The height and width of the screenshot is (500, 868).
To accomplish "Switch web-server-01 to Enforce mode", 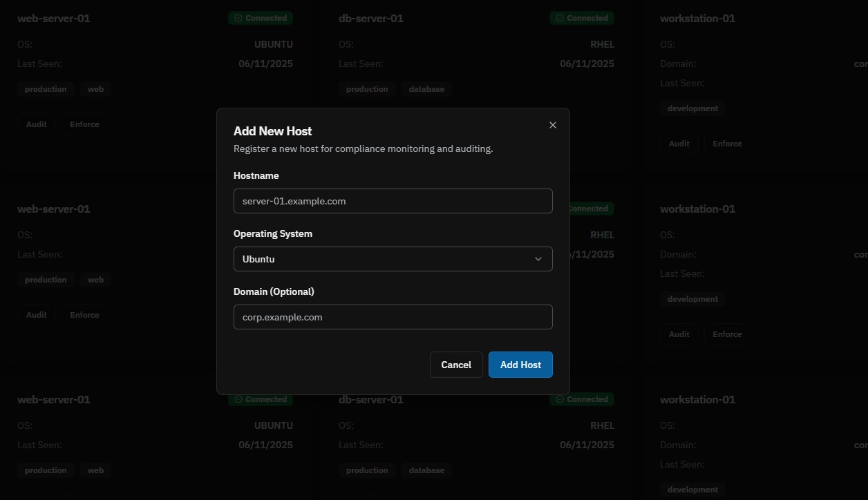I will (84, 124).
